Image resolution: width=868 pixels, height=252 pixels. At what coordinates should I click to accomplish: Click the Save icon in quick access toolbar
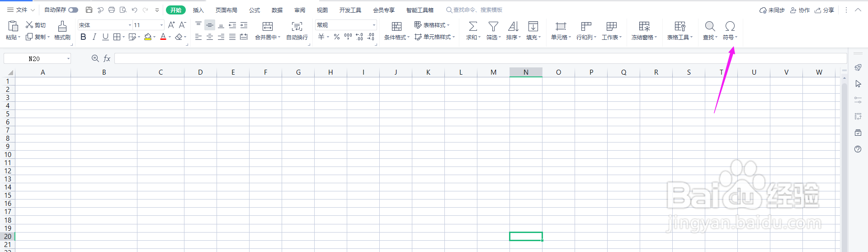[x=89, y=10]
